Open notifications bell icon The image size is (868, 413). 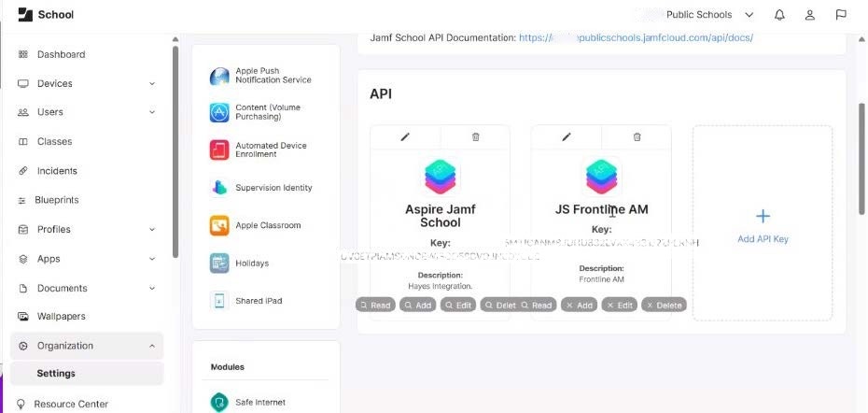779,15
